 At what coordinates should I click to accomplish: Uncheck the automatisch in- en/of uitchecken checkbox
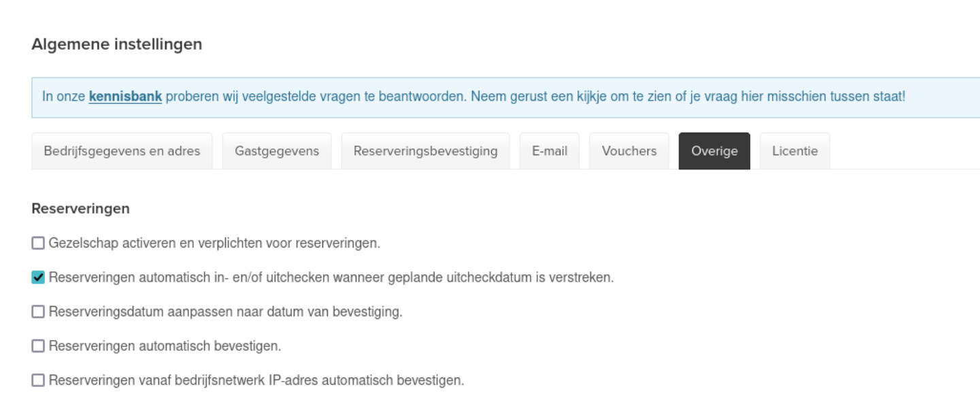38,277
